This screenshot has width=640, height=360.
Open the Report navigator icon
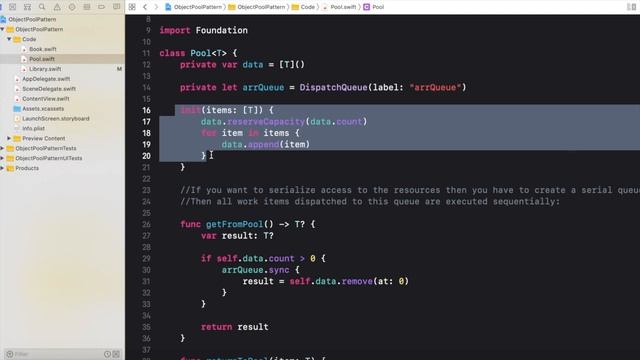(116, 7)
